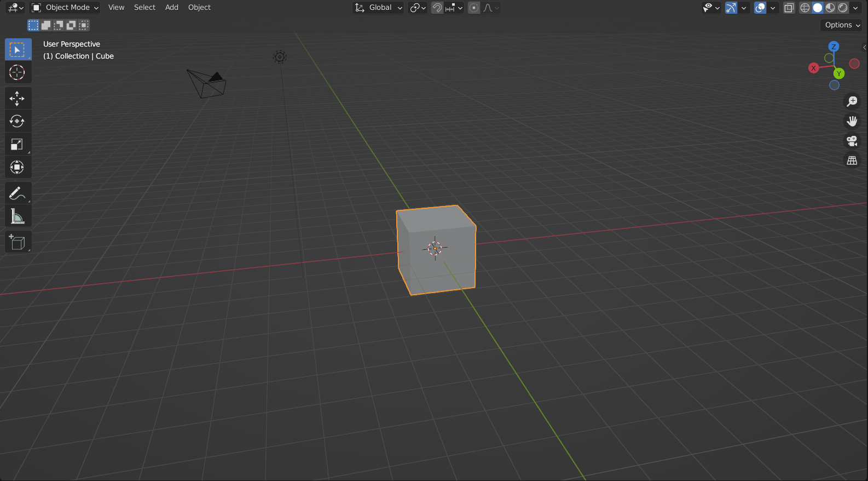The width and height of the screenshot is (868, 481).
Task: Click the negative Y axis gizmo ball
Action: click(x=829, y=58)
